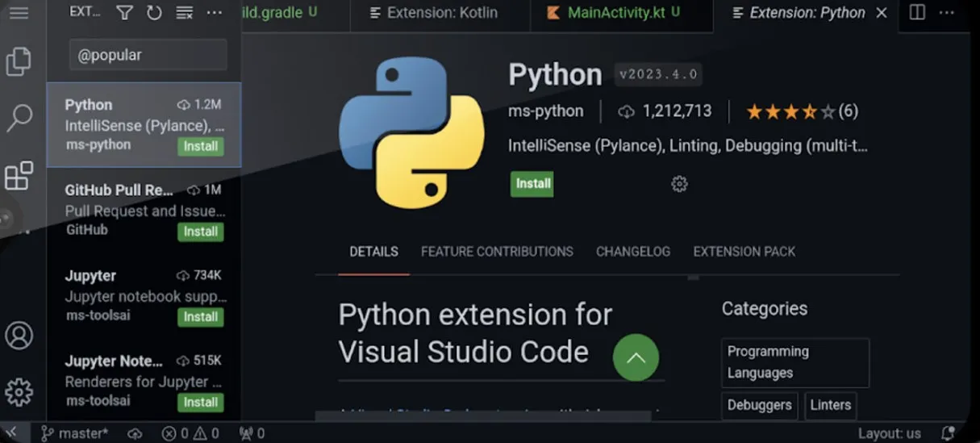980x443 pixels.
Task: Open extensions view more actions menu
Action: (214, 12)
